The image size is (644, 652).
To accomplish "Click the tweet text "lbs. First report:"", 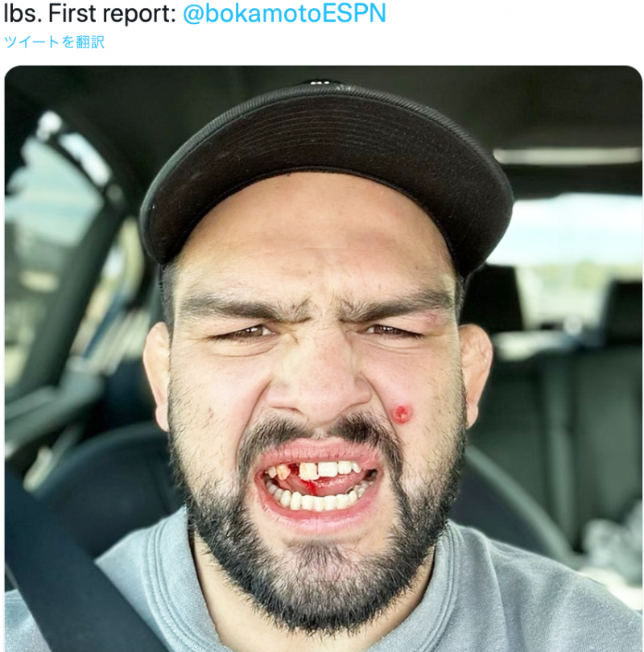I will click(x=90, y=14).
